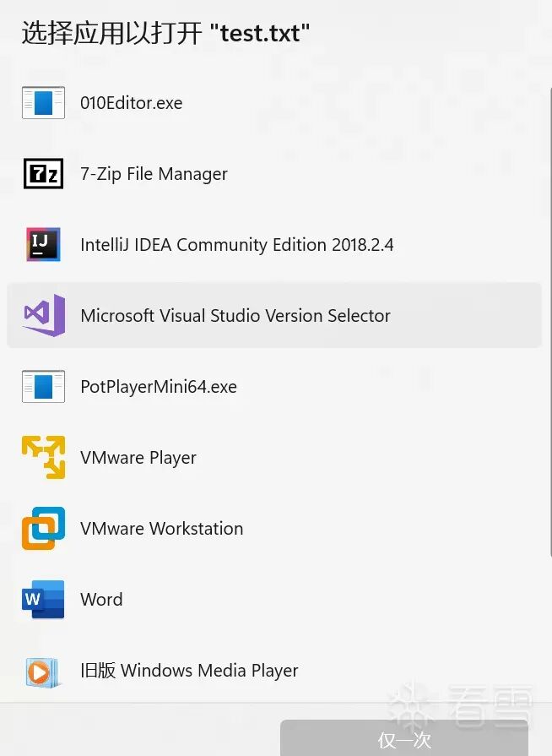Choose PotPlayerMini64.exe label
This screenshot has width=552, height=756.
pyautogui.click(x=159, y=387)
